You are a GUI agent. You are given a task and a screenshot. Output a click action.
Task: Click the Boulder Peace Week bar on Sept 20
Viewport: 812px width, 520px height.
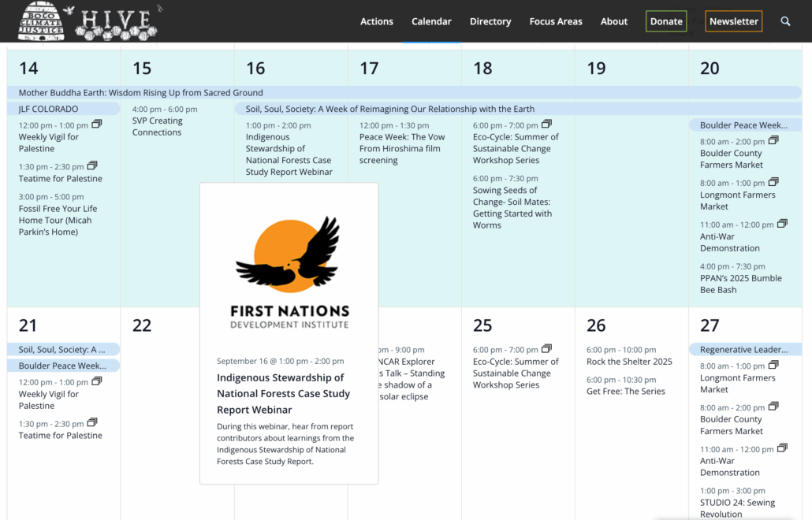[x=743, y=125]
